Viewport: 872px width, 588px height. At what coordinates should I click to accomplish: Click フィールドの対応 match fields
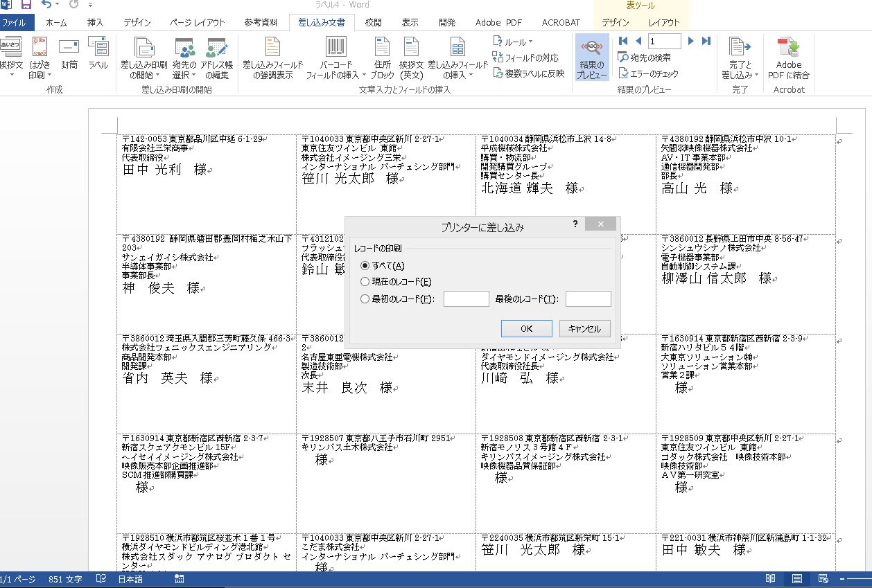pyautogui.click(x=525, y=57)
